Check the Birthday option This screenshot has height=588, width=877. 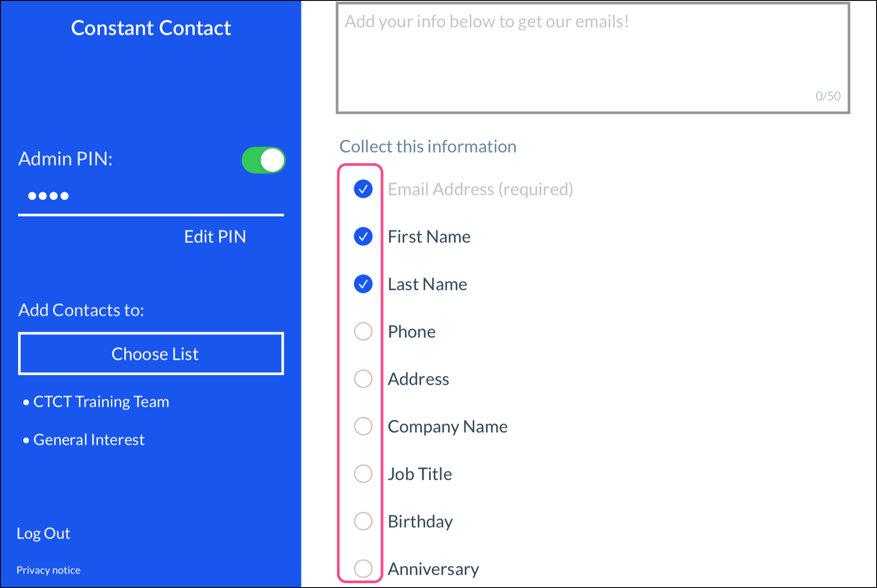[363, 521]
